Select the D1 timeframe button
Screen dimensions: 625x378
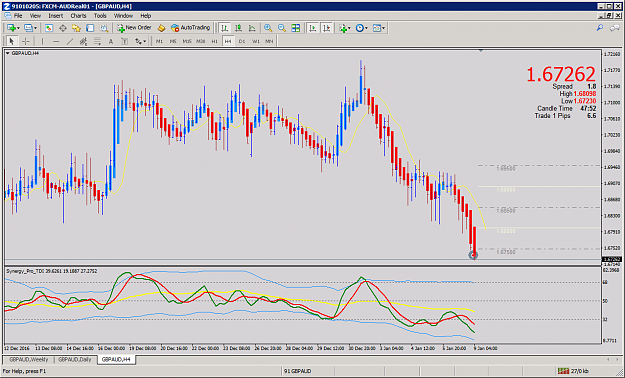(x=242, y=41)
